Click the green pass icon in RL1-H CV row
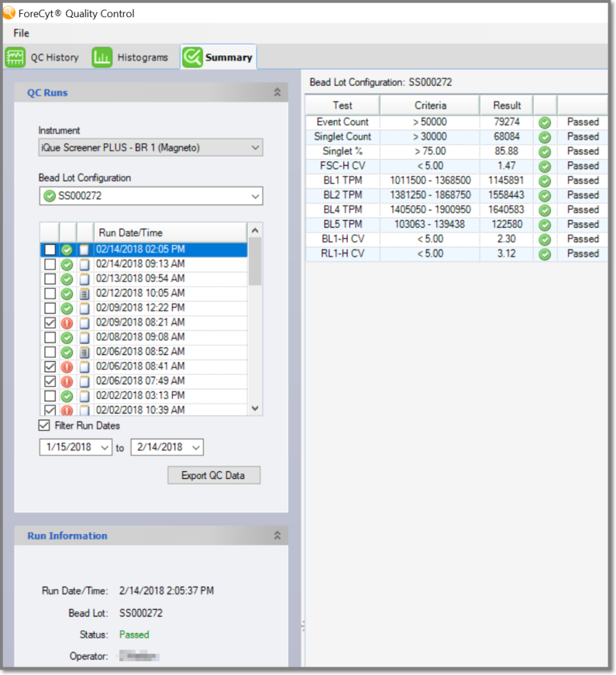The image size is (616, 675). point(545,254)
